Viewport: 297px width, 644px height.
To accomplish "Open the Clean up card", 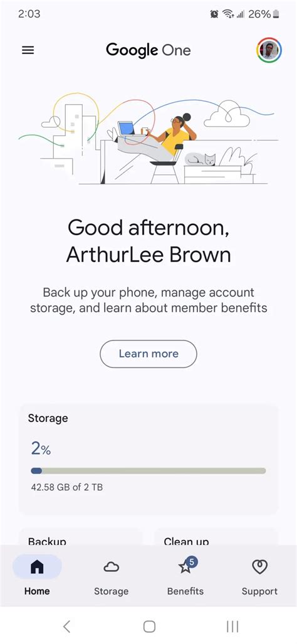I will click(x=216, y=537).
